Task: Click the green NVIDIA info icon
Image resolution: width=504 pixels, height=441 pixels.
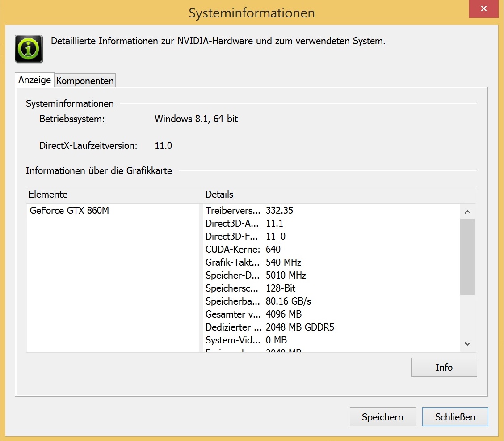Action: [29, 49]
